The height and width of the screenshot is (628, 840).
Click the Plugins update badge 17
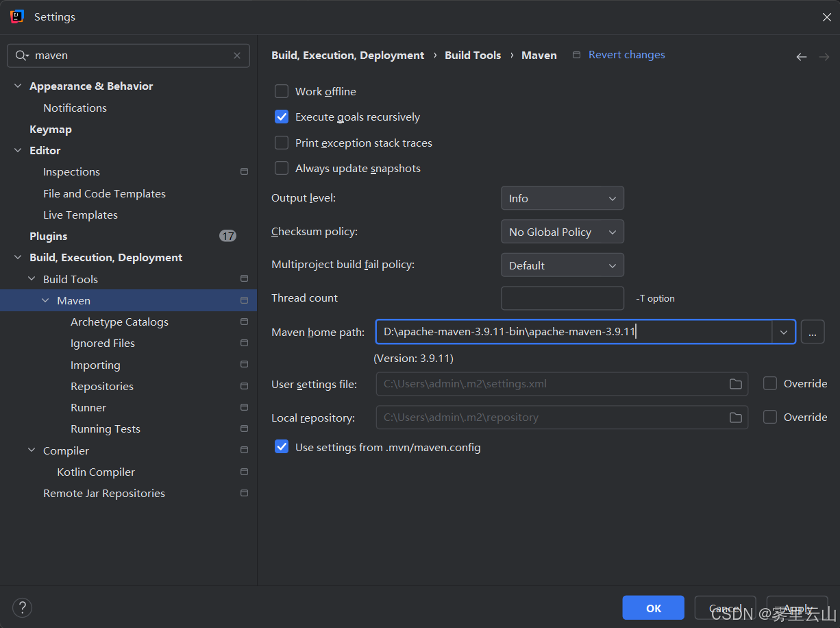tap(227, 236)
